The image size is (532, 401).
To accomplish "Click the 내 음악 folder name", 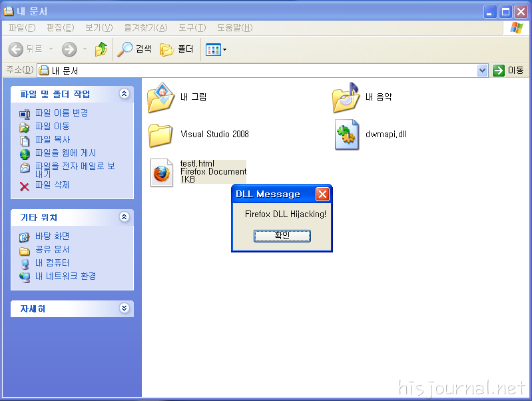I will 379,97.
